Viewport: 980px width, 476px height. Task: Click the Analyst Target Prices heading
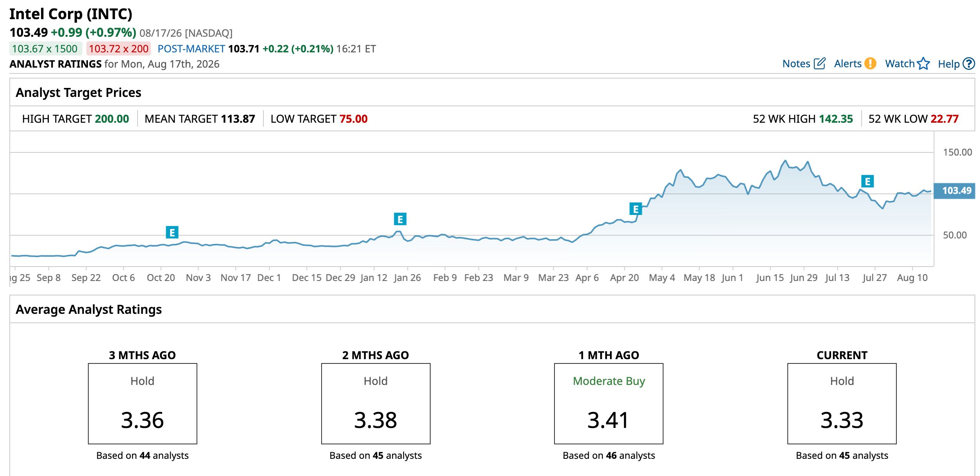[79, 93]
